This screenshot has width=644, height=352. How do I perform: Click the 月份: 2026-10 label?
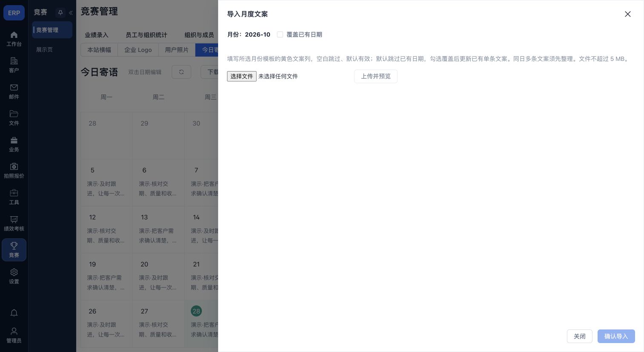(249, 34)
